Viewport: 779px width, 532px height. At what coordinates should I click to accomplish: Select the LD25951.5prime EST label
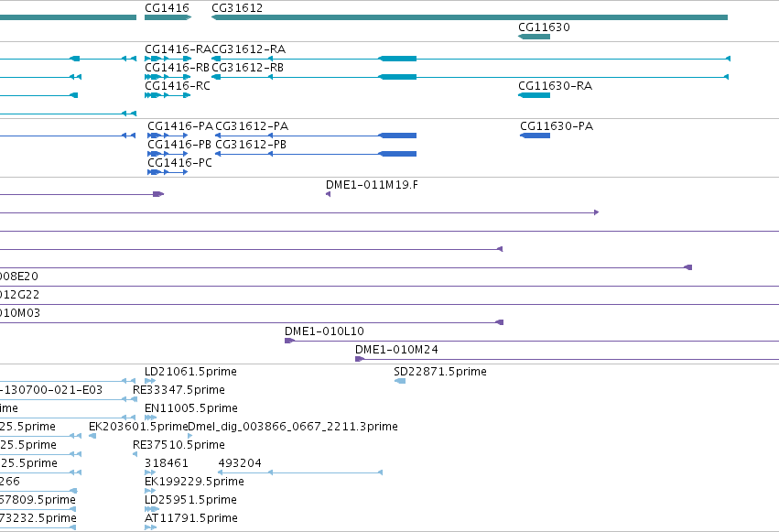coord(190,500)
